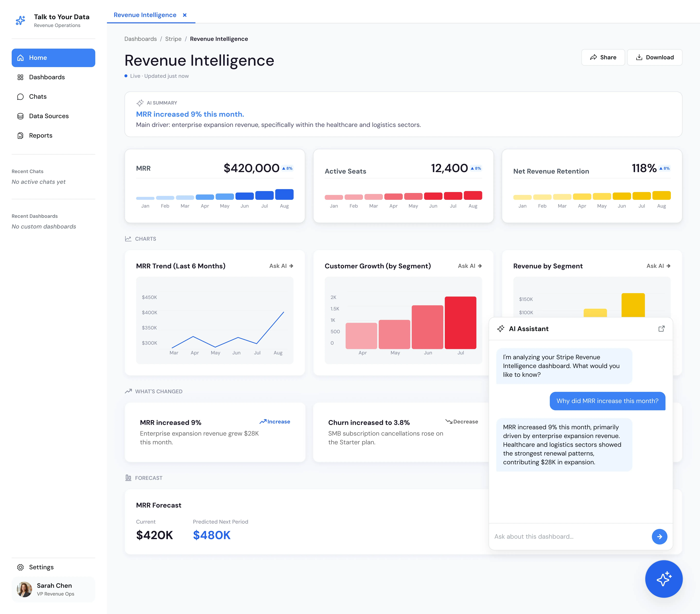The height and width of the screenshot is (614, 700).
Task: Close the Revenue Intelligence tab
Action: tap(185, 15)
